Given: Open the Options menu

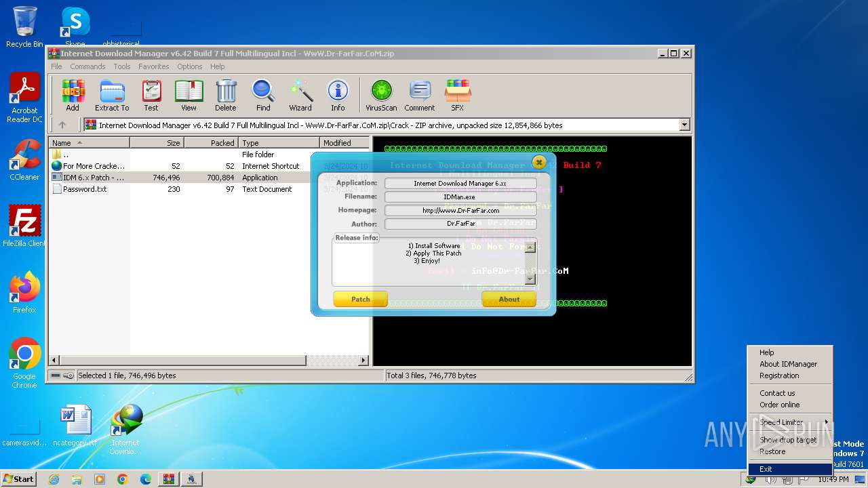Looking at the screenshot, I should tap(190, 66).
